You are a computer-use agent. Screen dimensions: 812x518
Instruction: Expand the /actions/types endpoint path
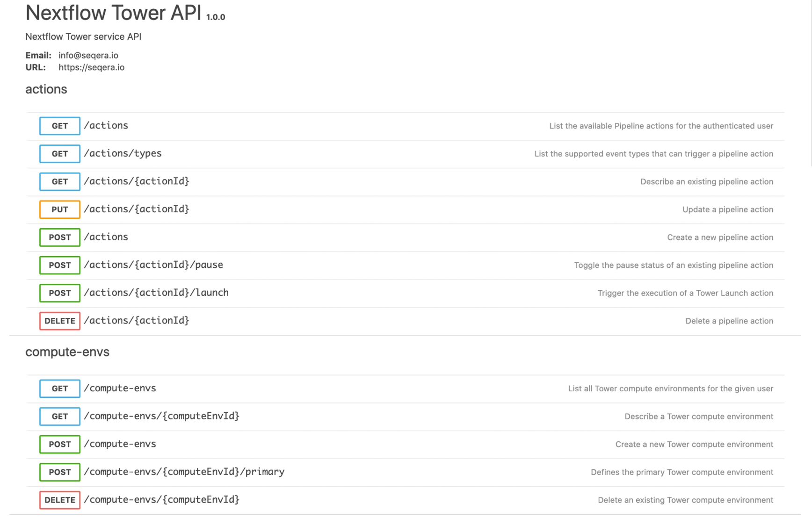123,153
